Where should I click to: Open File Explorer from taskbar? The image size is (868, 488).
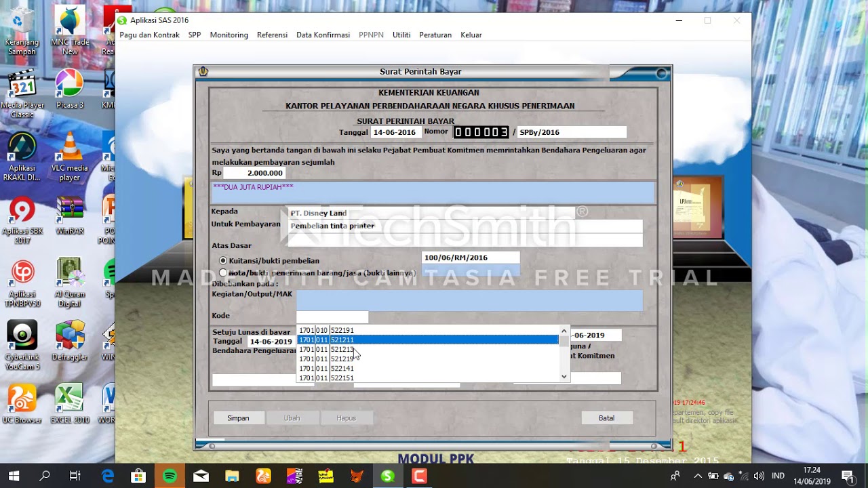click(x=232, y=476)
